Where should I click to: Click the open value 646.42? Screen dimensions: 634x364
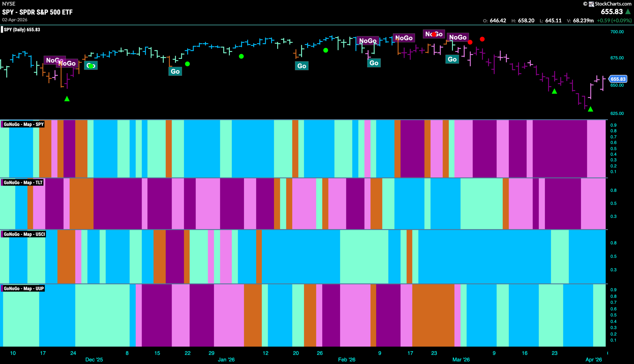pos(498,21)
